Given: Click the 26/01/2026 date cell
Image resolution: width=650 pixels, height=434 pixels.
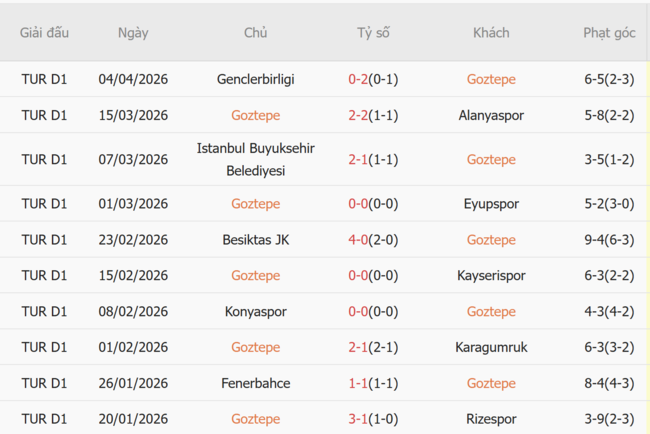Looking at the screenshot, I should click(133, 383).
